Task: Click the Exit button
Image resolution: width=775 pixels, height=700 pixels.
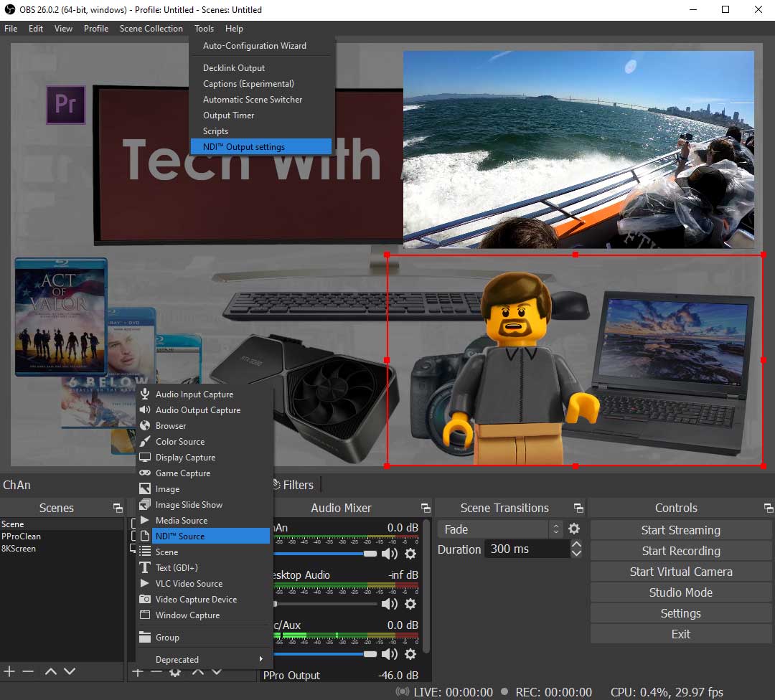Action: click(x=680, y=634)
